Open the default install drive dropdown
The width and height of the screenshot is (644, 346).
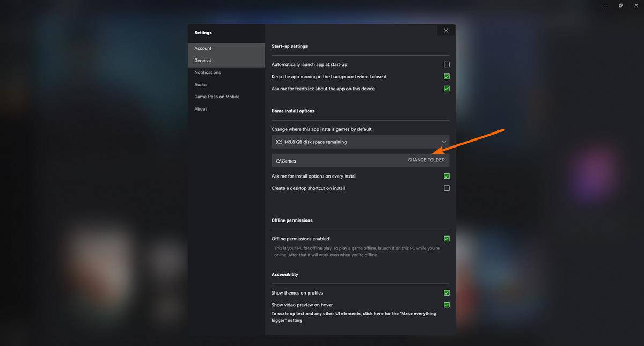pyautogui.click(x=360, y=142)
